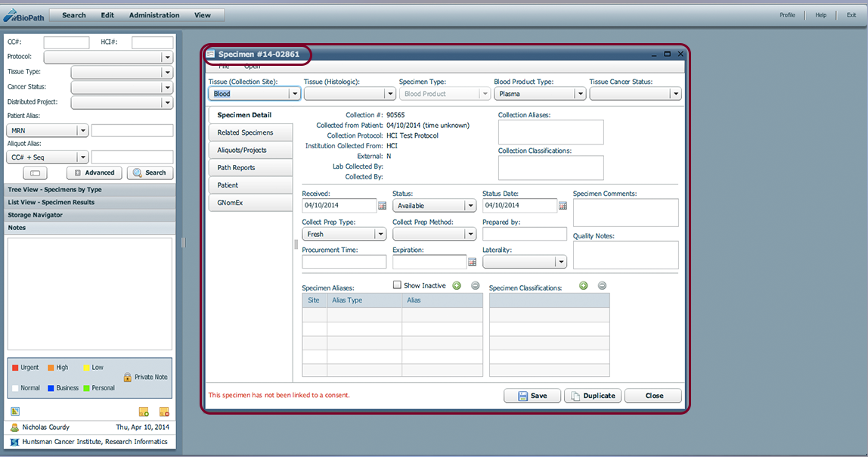Screen dimensions: 868x457
Task: Click the Specimen window title icon
Action: (x=211, y=54)
